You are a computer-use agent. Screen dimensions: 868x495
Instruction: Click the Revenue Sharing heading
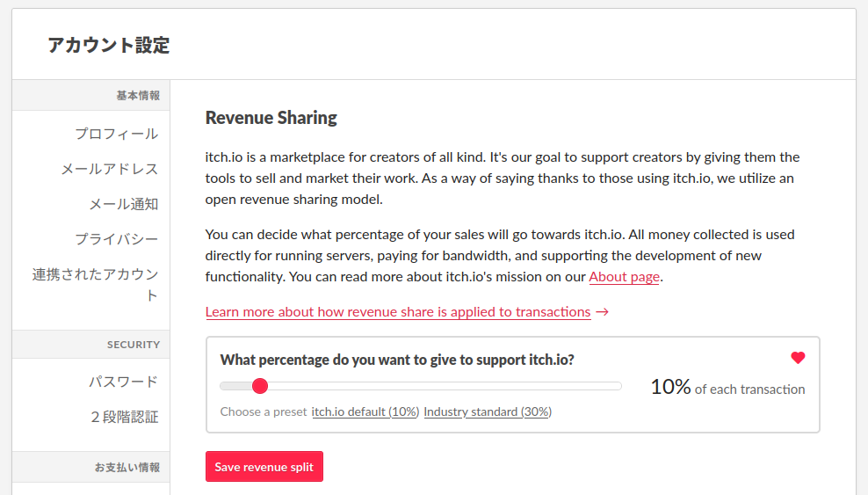[x=271, y=118]
